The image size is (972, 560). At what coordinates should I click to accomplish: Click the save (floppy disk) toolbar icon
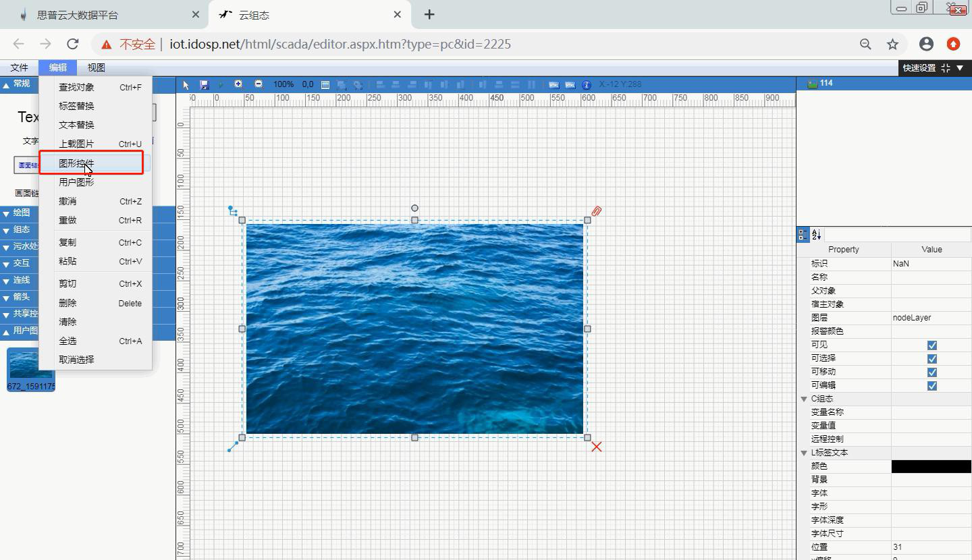pos(205,85)
